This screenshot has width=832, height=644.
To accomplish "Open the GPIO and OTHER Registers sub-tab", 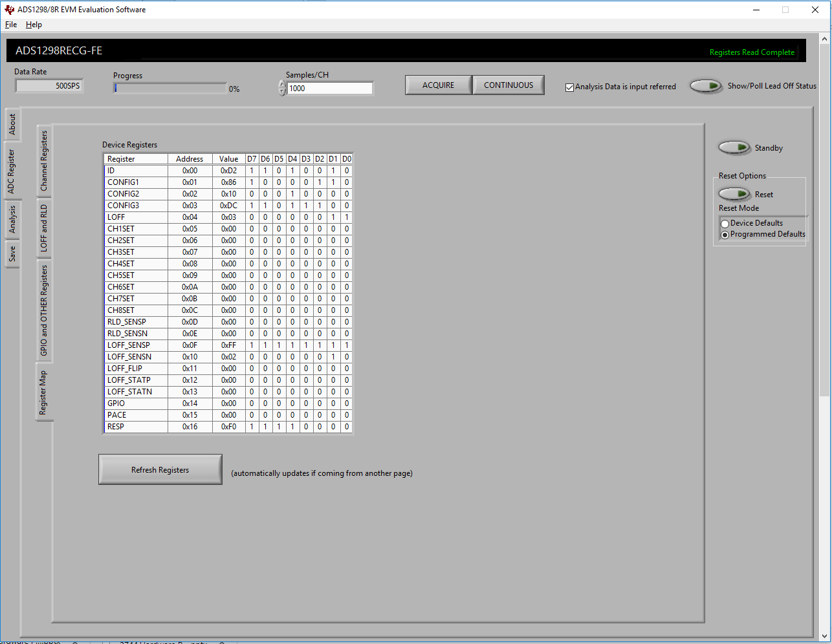I will click(x=44, y=310).
